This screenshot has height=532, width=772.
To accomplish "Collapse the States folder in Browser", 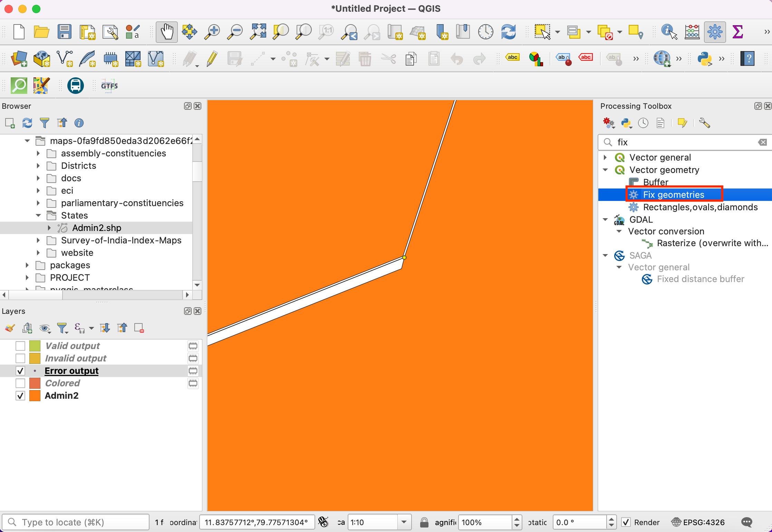I will point(38,215).
